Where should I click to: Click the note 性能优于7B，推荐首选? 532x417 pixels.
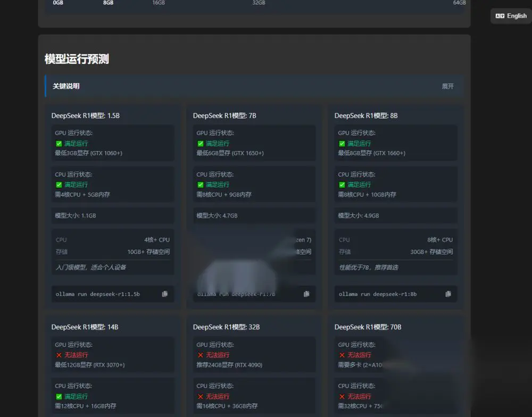pyautogui.click(x=369, y=268)
